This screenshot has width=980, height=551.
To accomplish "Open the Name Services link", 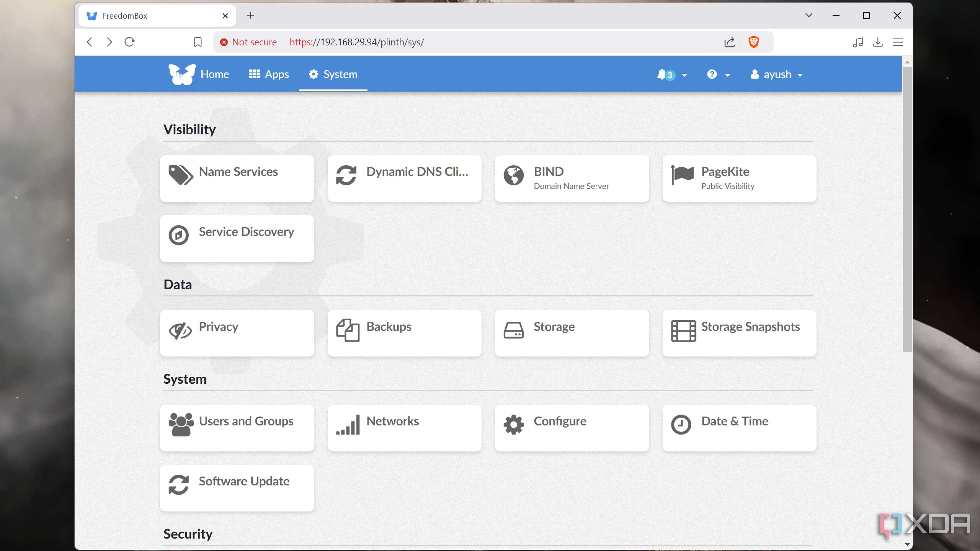I will (237, 178).
